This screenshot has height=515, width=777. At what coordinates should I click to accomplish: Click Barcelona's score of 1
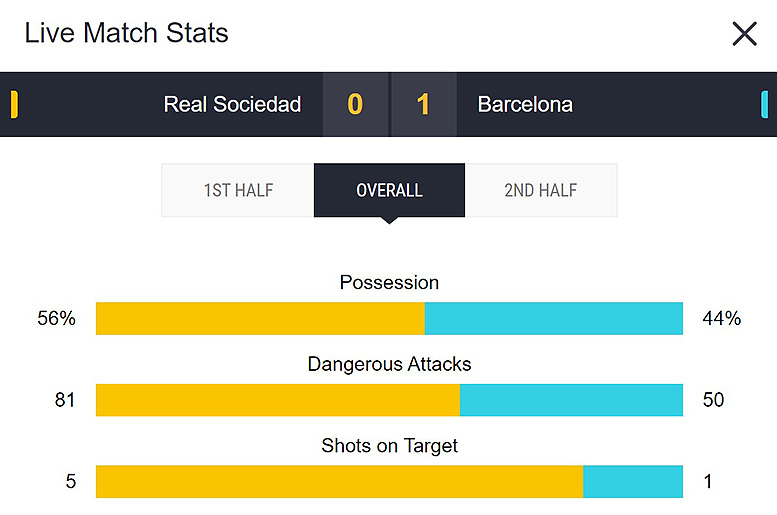pos(423,105)
